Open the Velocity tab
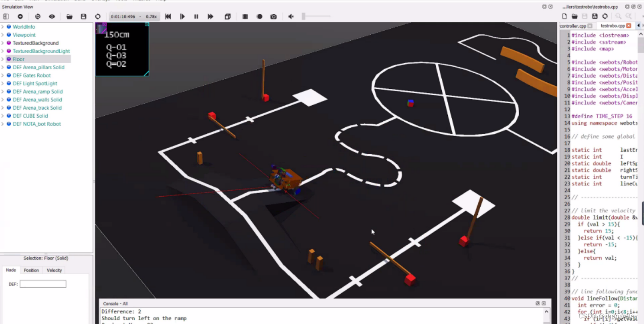This screenshot has height=324, width=644. pos(54,270)
